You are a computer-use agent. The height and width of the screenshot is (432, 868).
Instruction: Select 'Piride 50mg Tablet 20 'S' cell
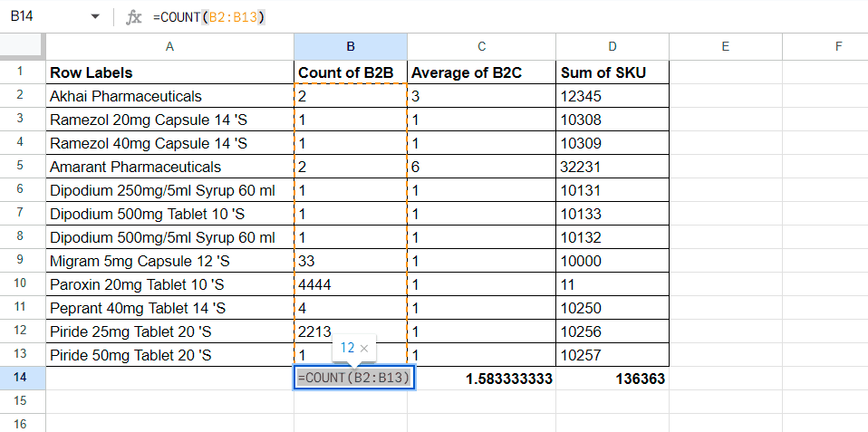point(170,354)
